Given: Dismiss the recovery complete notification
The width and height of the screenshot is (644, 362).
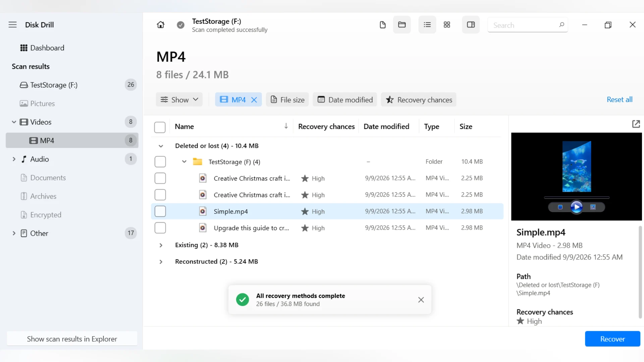Looking at the screenshot, I should (x=421, y=300).
